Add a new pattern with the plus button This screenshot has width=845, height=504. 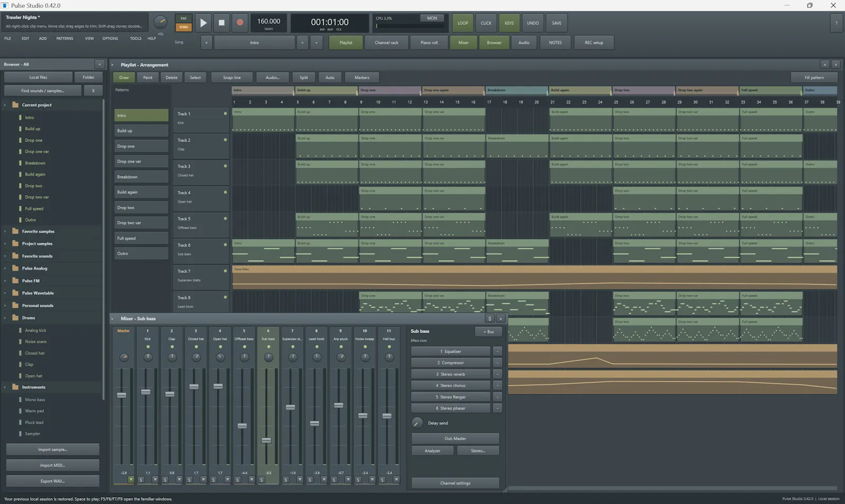(316, 43)
